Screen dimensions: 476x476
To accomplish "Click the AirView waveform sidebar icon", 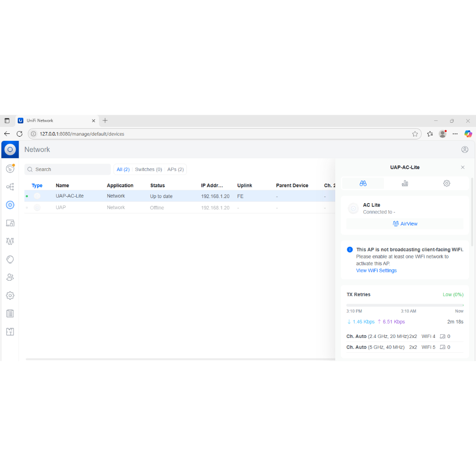I will click(x=10, y=241).
